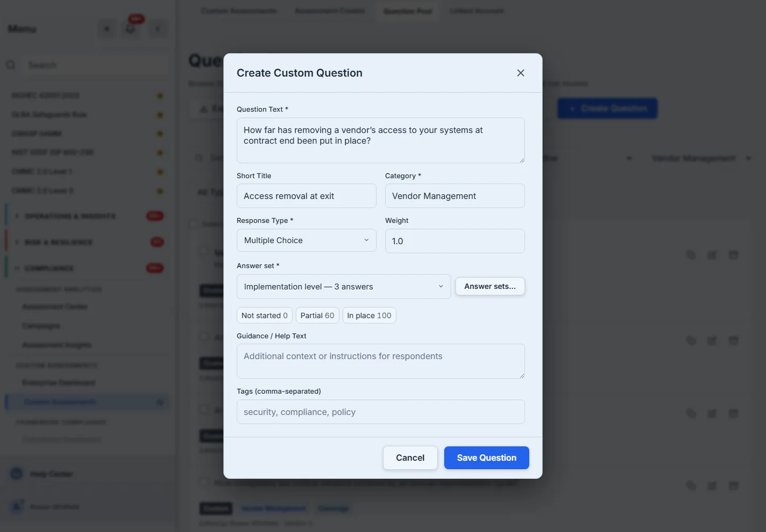Click the dialog title "Create Custom Question"
Image resolution: width=766 pixels, height=532 pixels.
299,73
